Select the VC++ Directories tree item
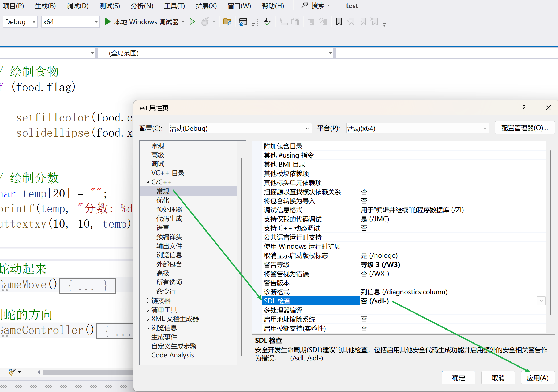Screen dimensions: 558x392 (x=168, y=173)
